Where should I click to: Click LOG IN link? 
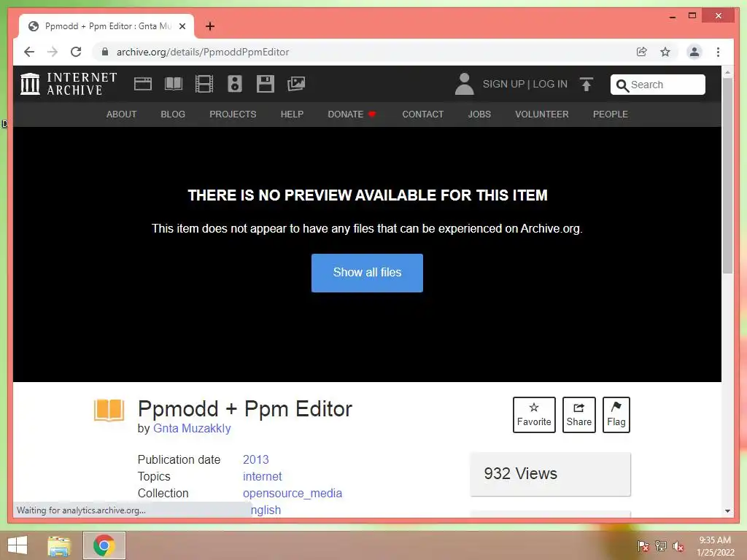click(550, 85)
